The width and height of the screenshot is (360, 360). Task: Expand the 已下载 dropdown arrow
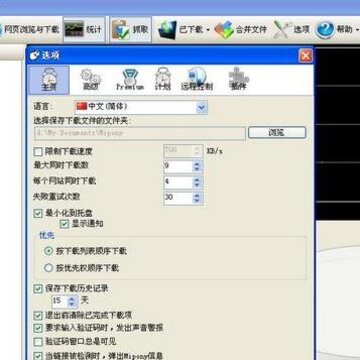[x=208, y=30]
